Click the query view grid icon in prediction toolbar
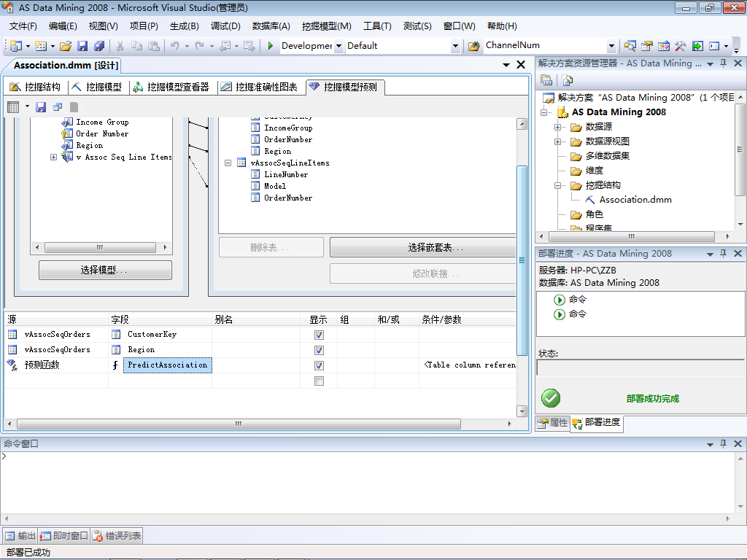 coord(13,107)
